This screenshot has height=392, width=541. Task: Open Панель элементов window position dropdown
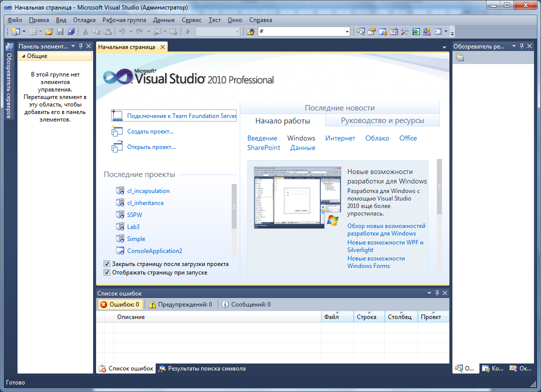pos(73,46)
